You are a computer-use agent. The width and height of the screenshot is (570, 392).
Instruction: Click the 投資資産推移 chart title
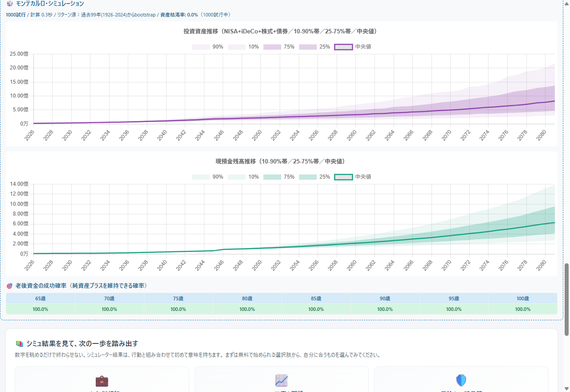(x=281, y=31)
